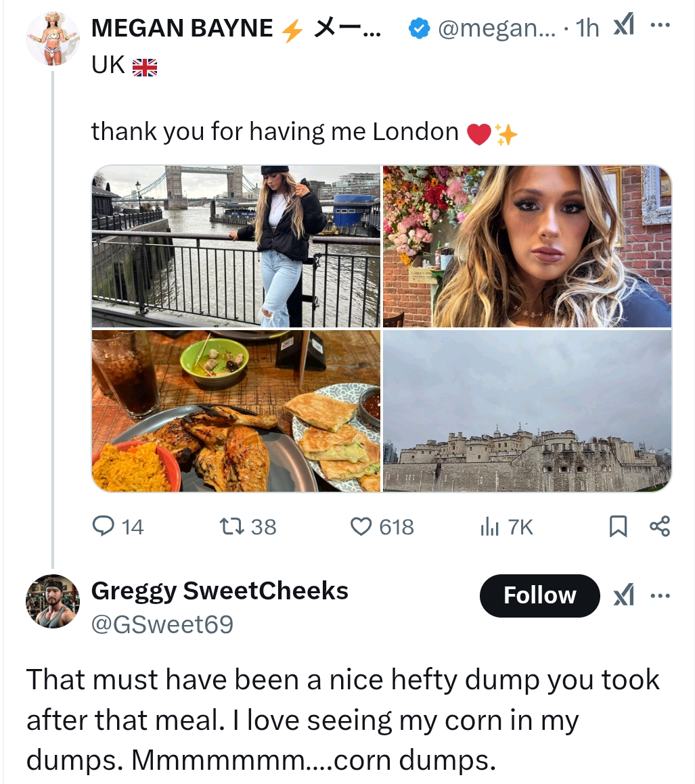
Task: View analytics icon showing 7K views
Action: (488, 526)
